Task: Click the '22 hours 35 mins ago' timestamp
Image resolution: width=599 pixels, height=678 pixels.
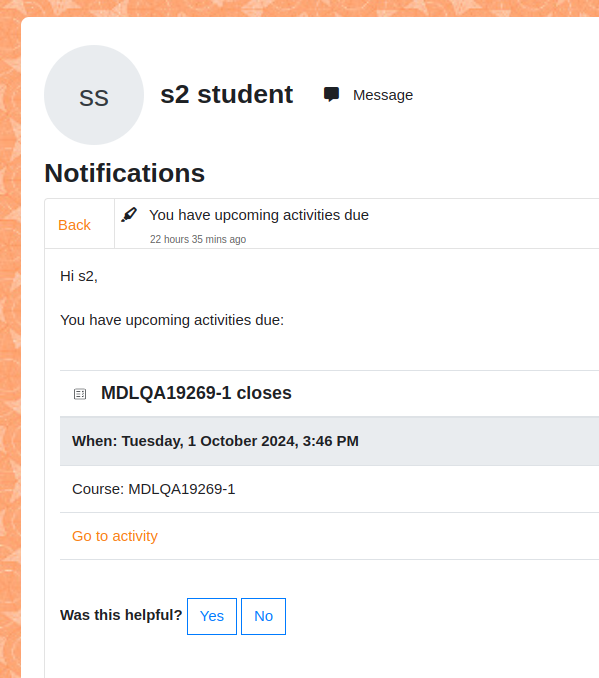Action: (x=198, y=239)
